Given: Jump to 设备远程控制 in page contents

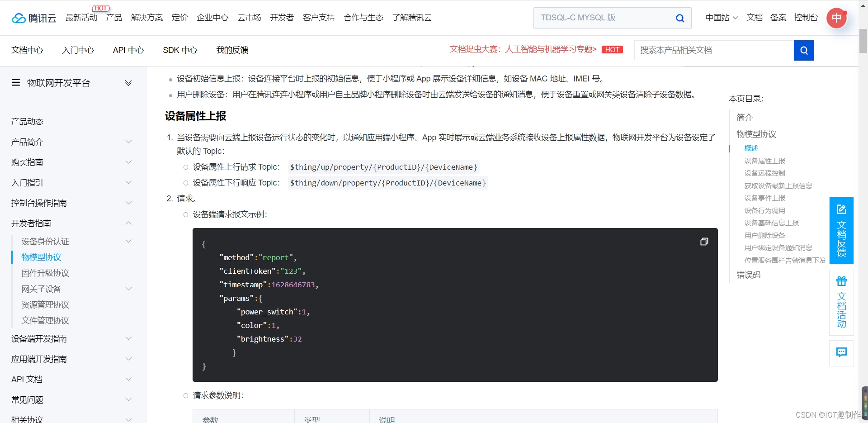Looking at the screenshot, I should 765,173.
